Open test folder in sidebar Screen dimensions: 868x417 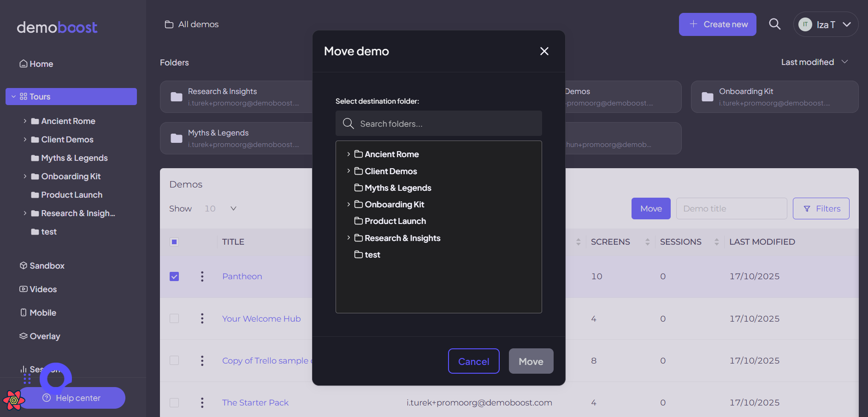point(44,232)
